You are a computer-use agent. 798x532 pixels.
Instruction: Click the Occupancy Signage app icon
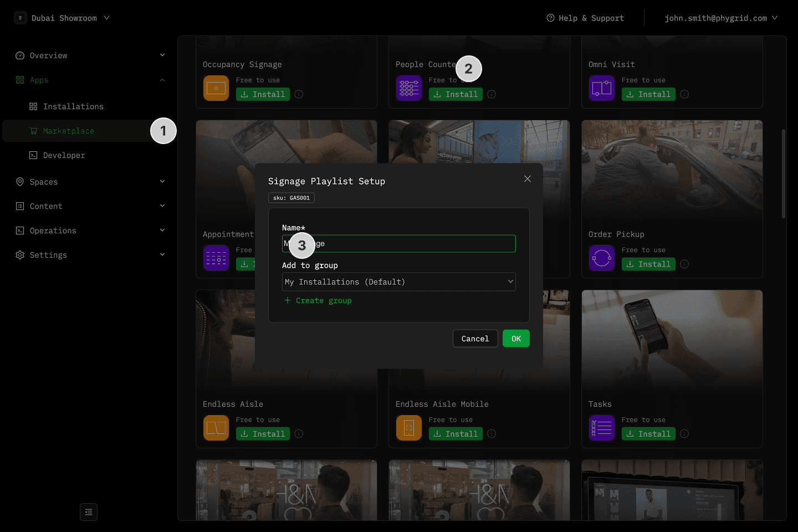pos(216,88)
